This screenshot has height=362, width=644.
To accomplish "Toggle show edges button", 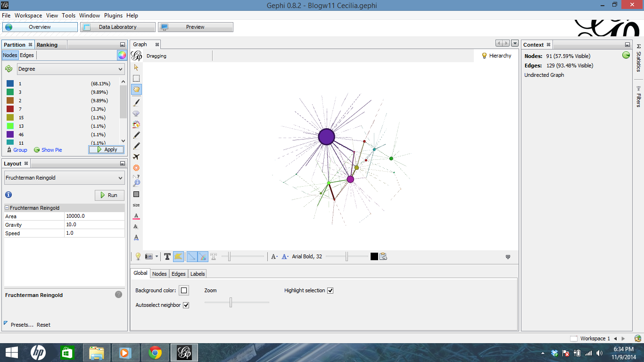I will pos(192,256).
